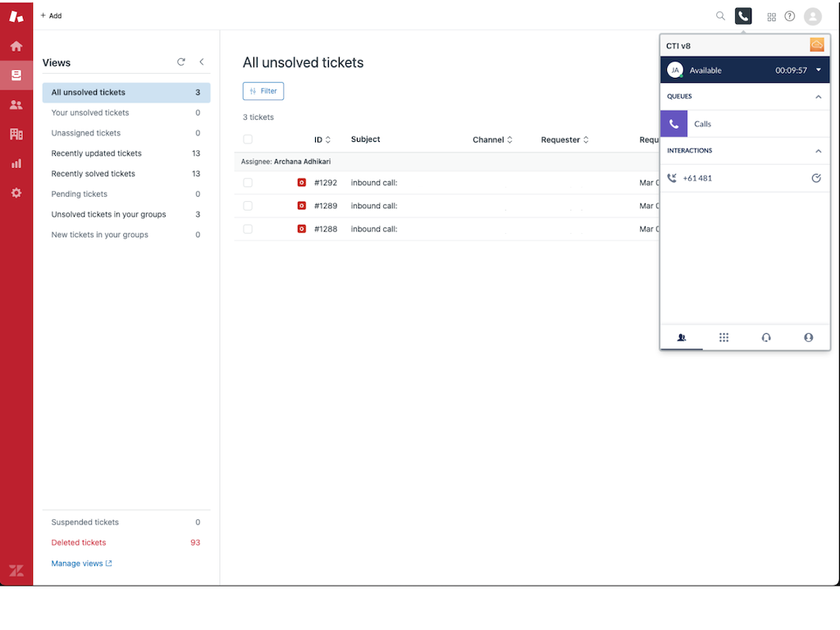
Task: Collapse the QUEUES section in CTI panel
Action: [x=817, y=96]
